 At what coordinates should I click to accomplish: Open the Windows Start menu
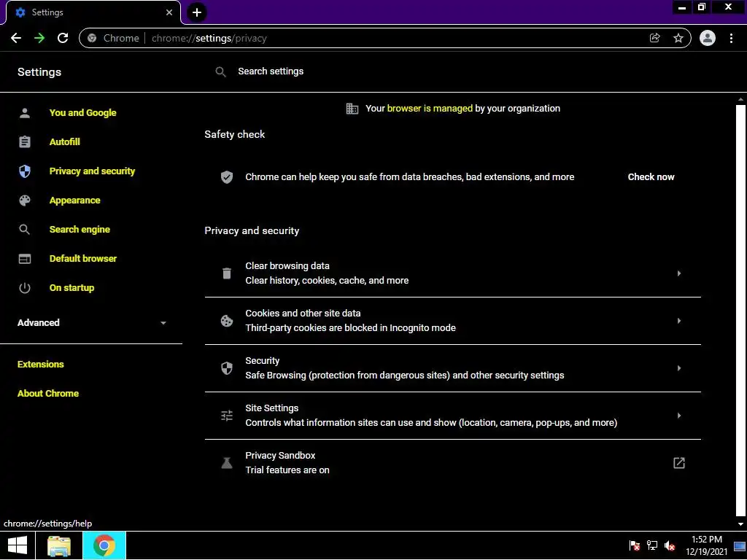pos(18,545)
